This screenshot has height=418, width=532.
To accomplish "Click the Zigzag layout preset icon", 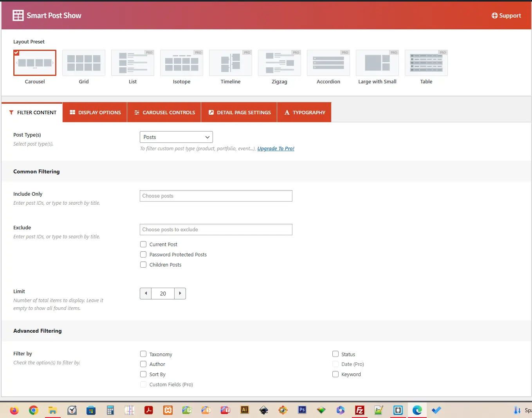I will [x=280, y=63].
